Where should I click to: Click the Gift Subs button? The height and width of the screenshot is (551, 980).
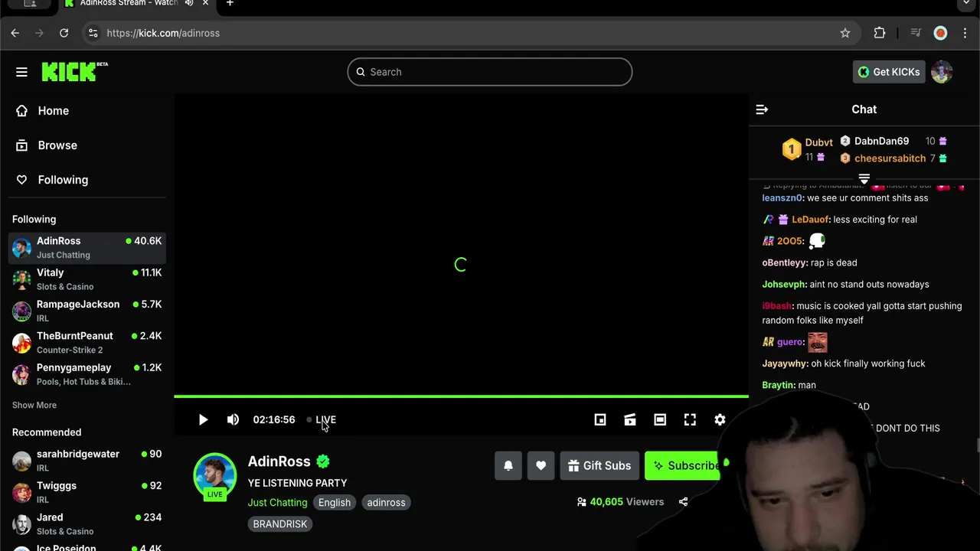click(599, 465)
